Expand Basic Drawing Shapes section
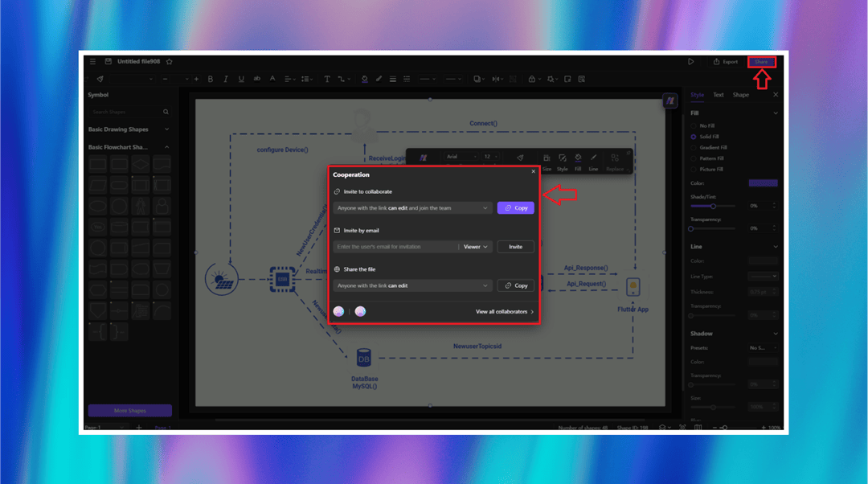Image resolution: width=868 pixels, height=484 pixels. pos(166,129)
